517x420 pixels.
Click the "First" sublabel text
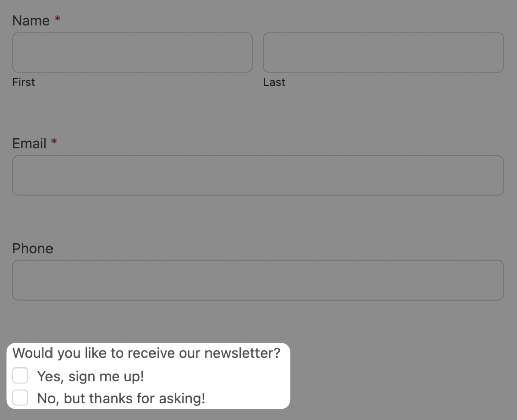click(23, 82)
